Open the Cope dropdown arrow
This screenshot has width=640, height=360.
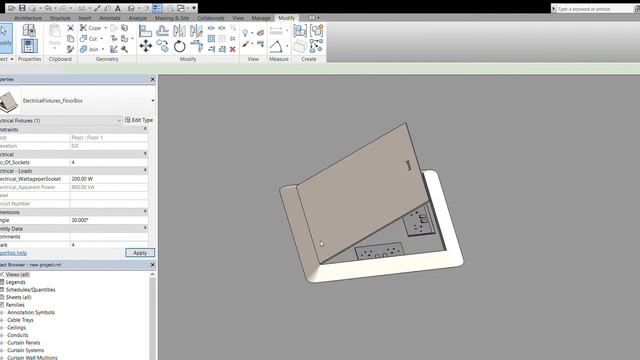(105, 28)
